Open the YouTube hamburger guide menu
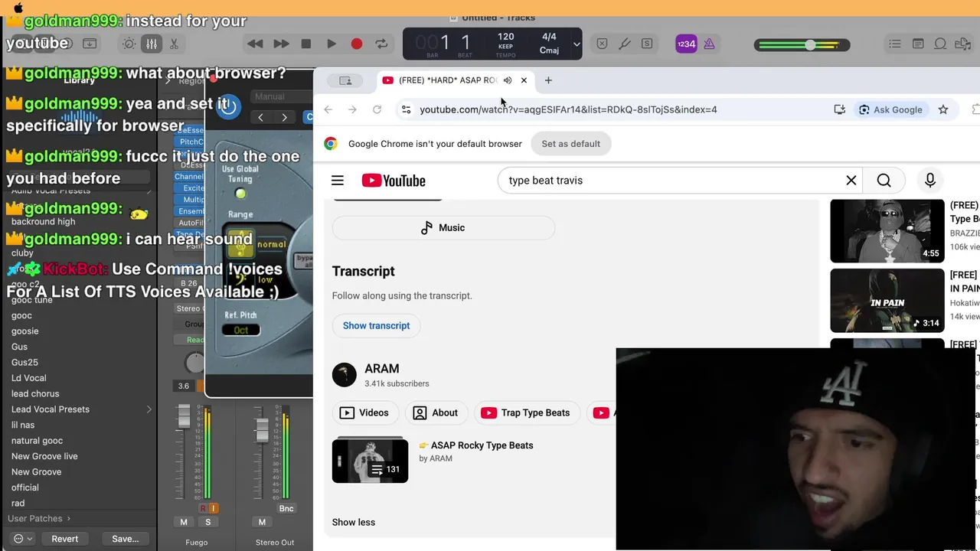Viewport: 980px width, 551px height. coord(338,181)
